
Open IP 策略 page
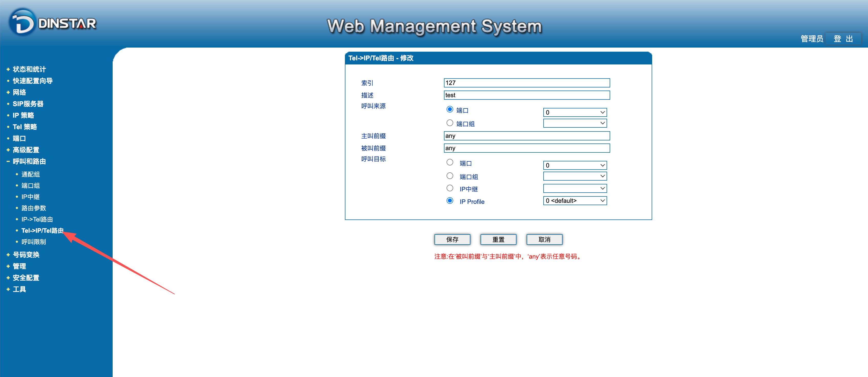[23, 115]
